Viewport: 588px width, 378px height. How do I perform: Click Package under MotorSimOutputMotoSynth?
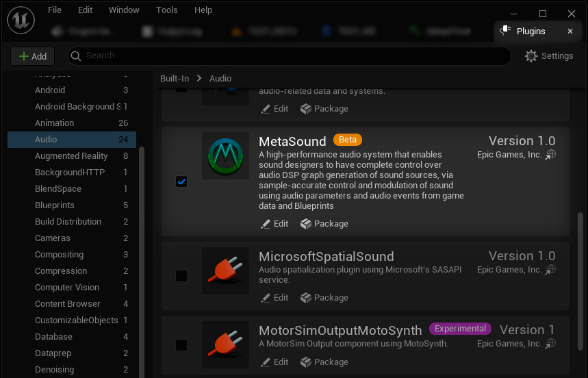coord(324,362)
